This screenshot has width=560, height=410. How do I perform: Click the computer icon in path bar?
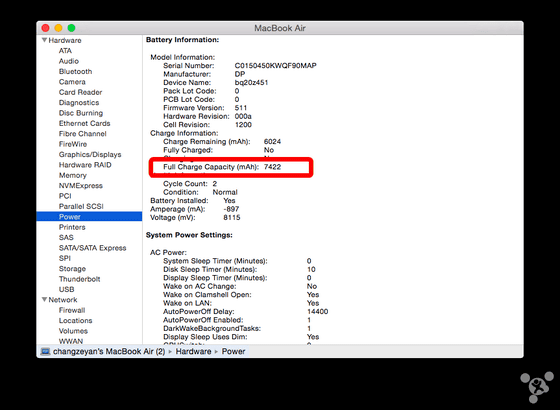click(x=45, y=351)
